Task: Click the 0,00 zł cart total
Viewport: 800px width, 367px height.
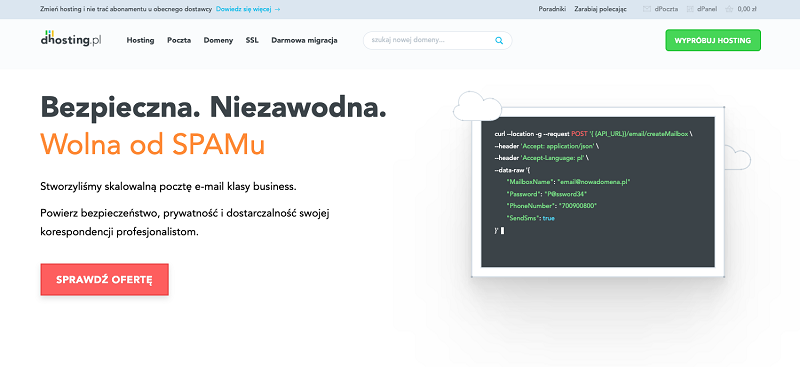Action: click(x=747, y=9)
